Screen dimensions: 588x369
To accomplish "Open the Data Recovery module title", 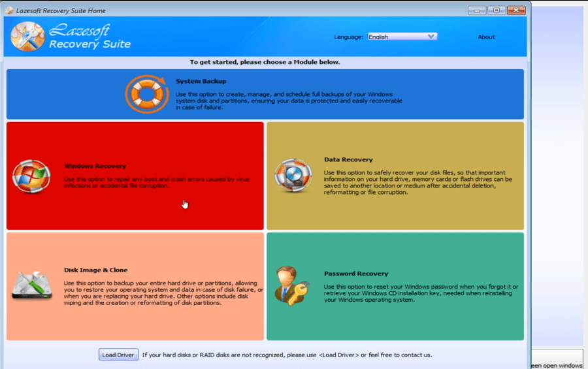I will (x=348, y=159).
